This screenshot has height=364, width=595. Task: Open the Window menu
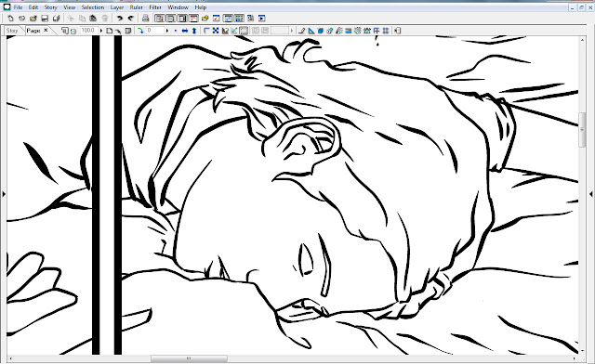pyautogui.click(x=178, y=7)
